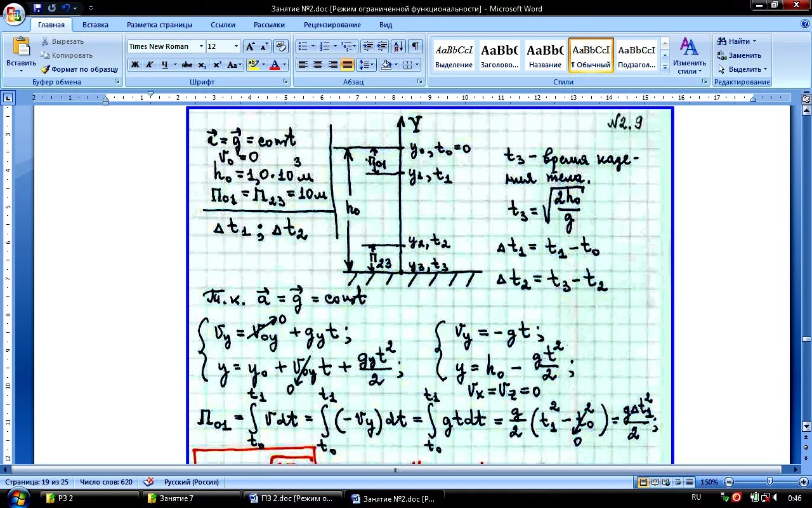
Task: Click the Cut (Вырезать) command
Action: (62, 41)
